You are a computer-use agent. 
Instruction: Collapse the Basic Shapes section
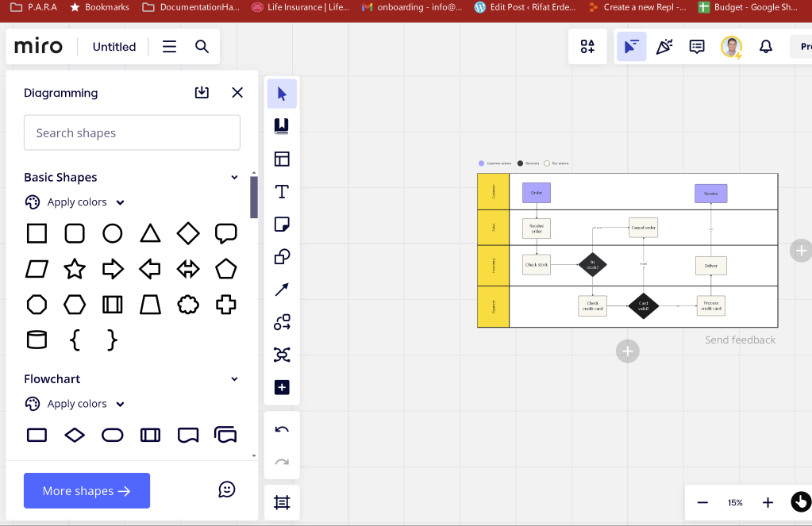(235, 177)
